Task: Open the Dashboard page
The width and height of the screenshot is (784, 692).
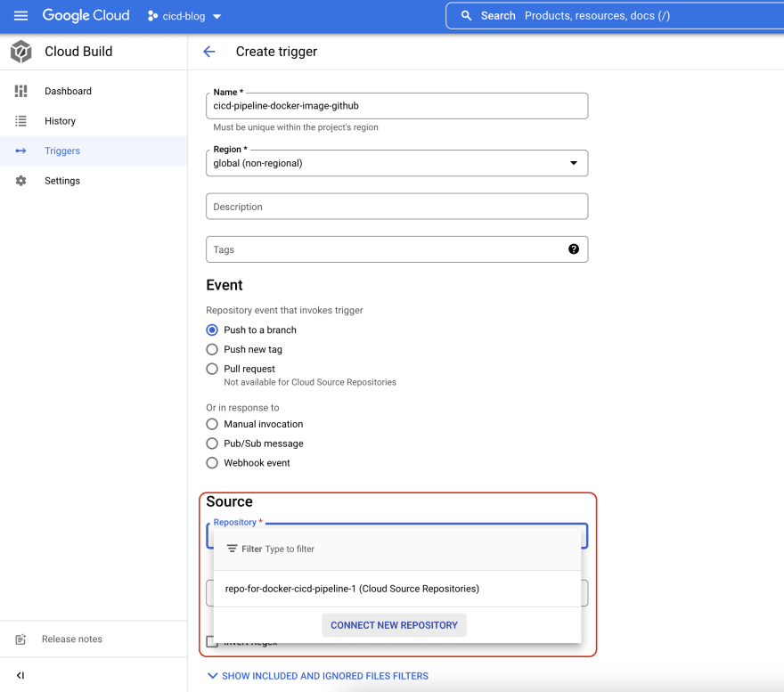Action: click(68, 91)
